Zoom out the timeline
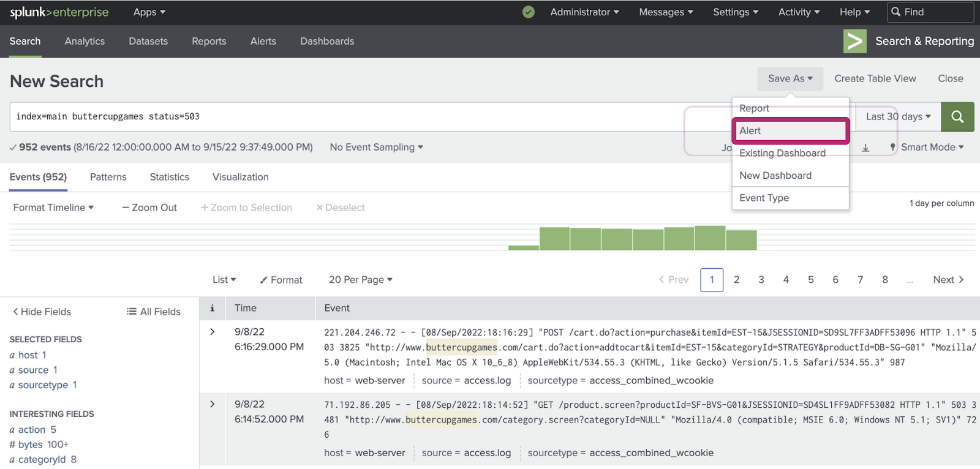This screenshot has height=469, width=980. pos(149,208)
